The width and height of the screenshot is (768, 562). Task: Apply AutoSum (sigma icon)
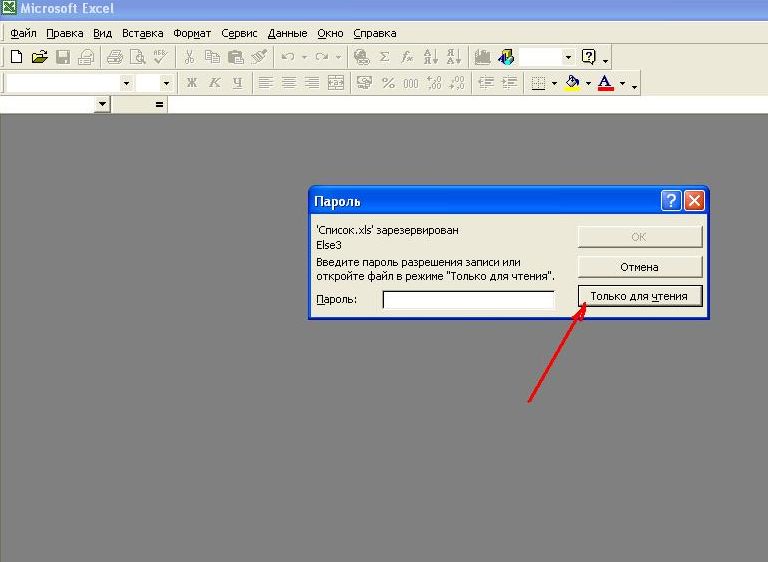click(384, 57)
